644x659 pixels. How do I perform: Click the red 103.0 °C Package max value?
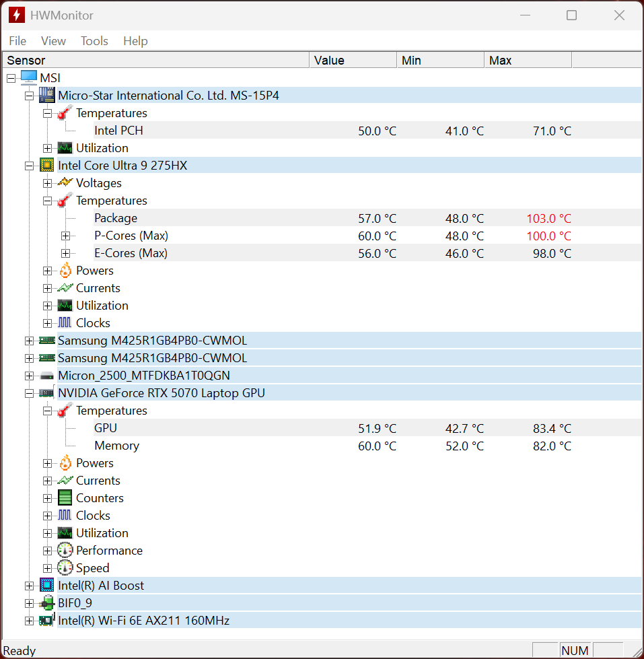548,219
